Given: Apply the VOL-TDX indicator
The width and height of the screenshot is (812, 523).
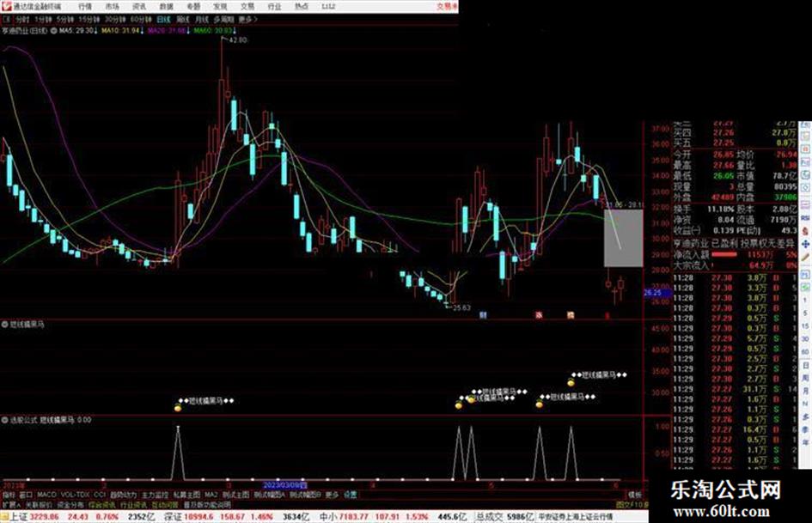Looking at the screenshot, I should 75,495.
